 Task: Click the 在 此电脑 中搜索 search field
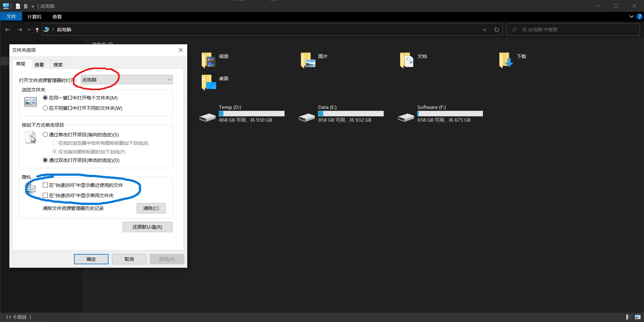pyautogui.click(x=573, y=30)
